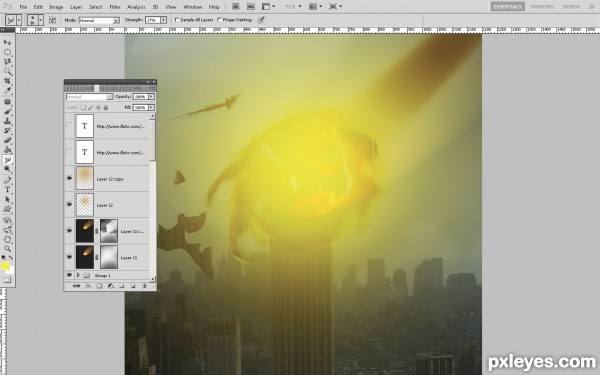Select the Eraser tool
Image resolution: width=600 pixels, height=375 pixels.
point(7,140)
